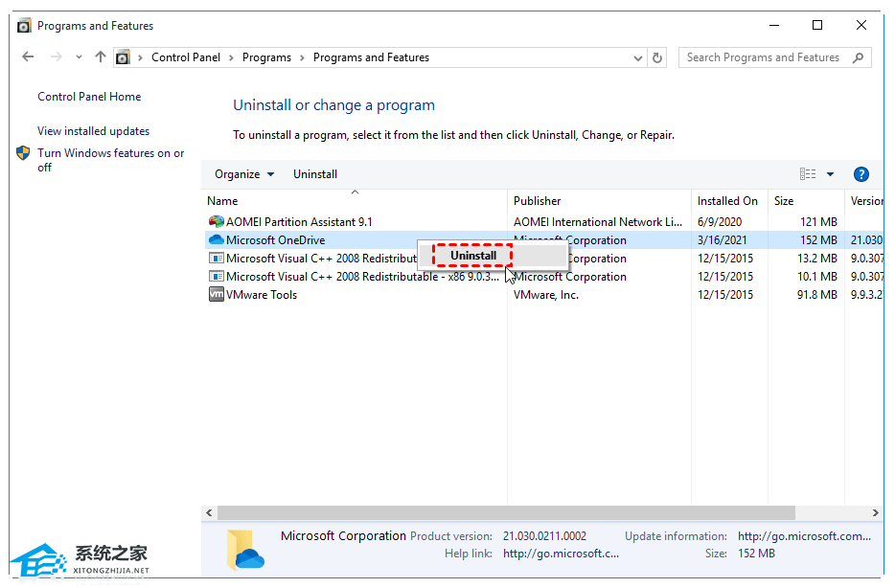Select the AOMEI Partition Assistant icon
Image resolution: width=895 pixels, height=588 pixels.
coord(217,222)
